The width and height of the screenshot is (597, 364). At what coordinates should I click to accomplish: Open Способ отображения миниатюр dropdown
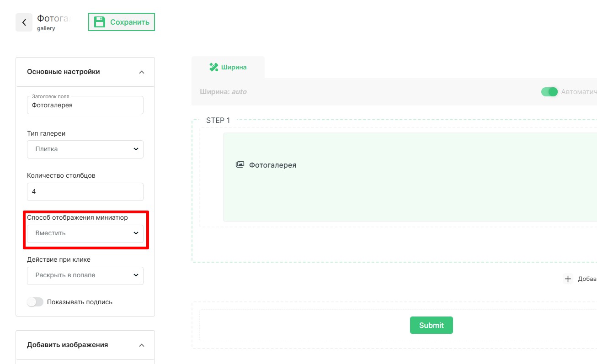(x=85, y=233)
